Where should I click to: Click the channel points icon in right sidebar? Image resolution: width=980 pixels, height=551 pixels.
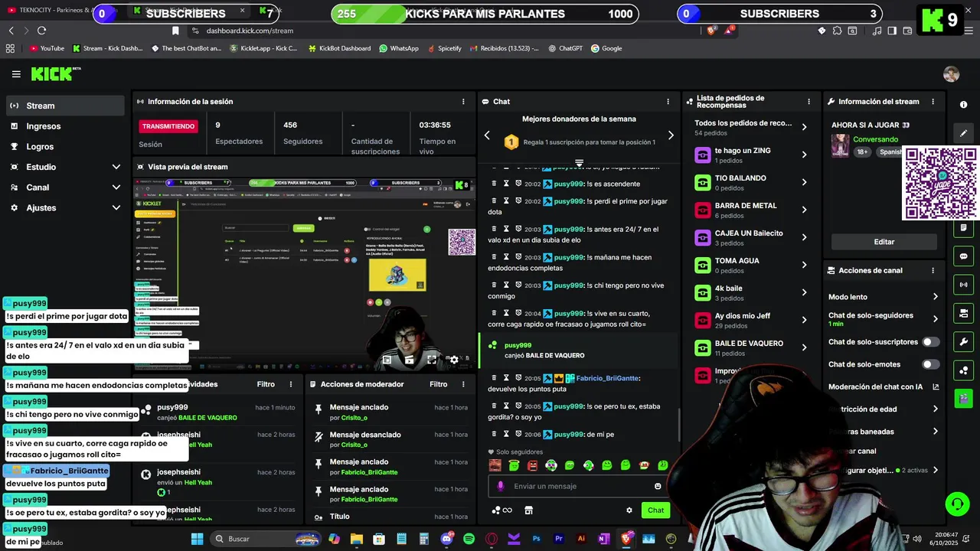[963, 370]
